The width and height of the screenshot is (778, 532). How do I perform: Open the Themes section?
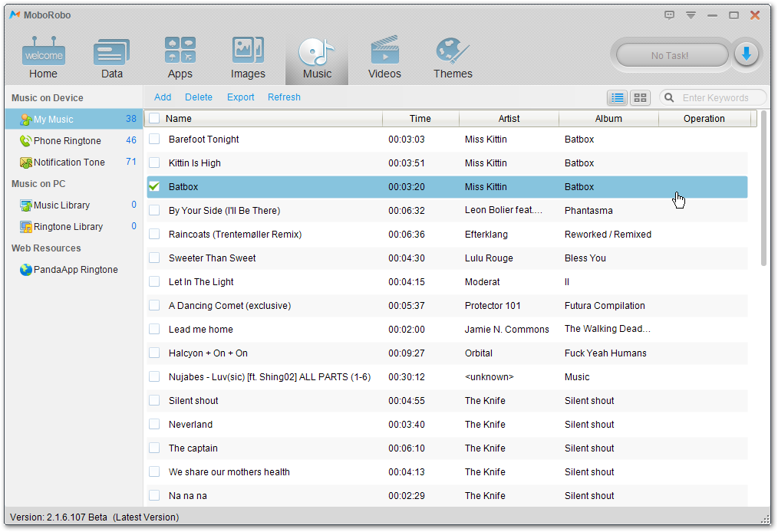[453, 58]
